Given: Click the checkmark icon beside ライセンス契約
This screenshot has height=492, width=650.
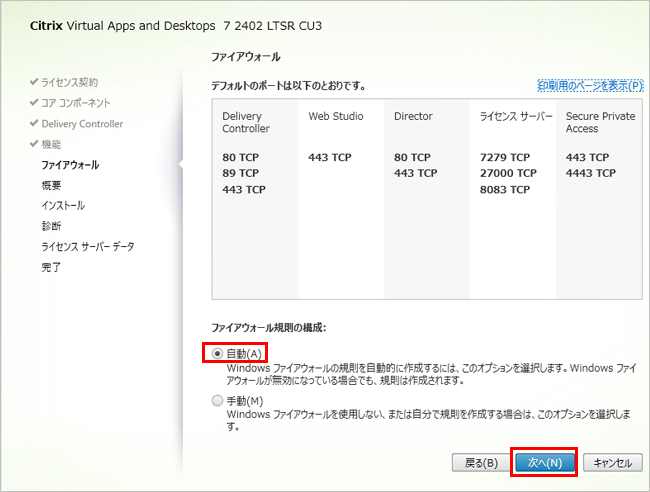Looking at the screenshot, I should pyautogui.click(x=34, y=82).
